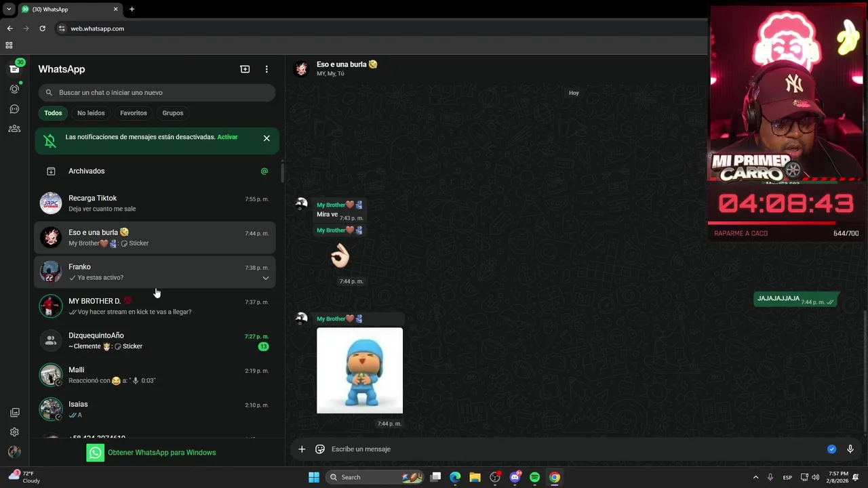This screenshot has height=488, width=868.
Task: Reload the WhatsApp web page
Action: coord(42,28)
